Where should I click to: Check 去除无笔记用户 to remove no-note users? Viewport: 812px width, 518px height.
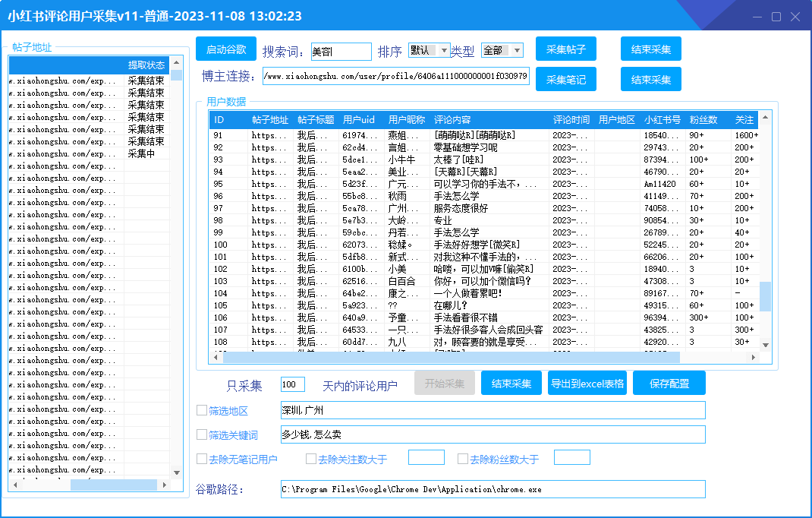point(200,459)
